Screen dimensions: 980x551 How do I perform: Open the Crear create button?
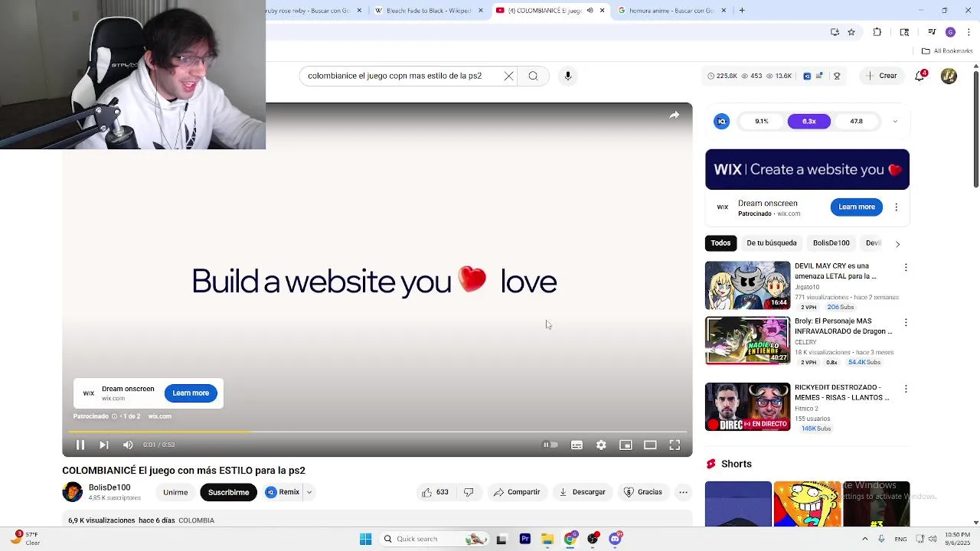[x=881, y=76]
